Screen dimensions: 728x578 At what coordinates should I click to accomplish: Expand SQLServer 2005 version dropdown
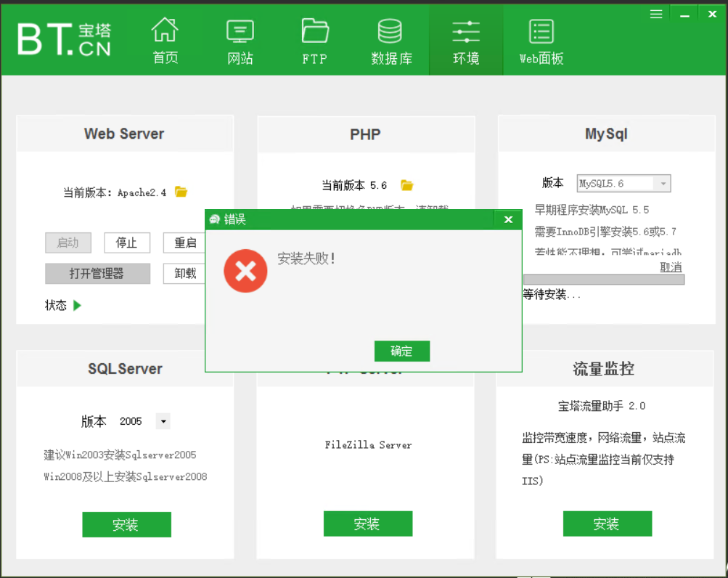point(163,421)
